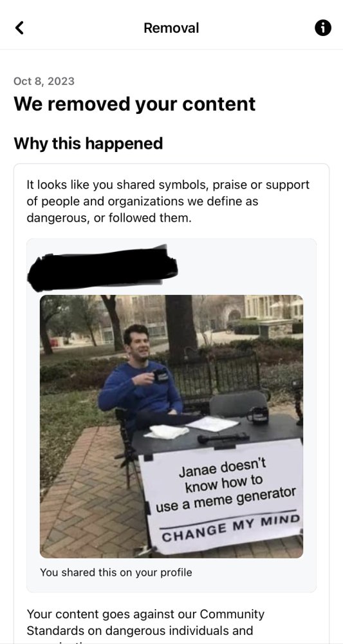The image size is (343, 644).
Task: Tap the dangerous organizations explanation paragraph
Action: point(168,201)
